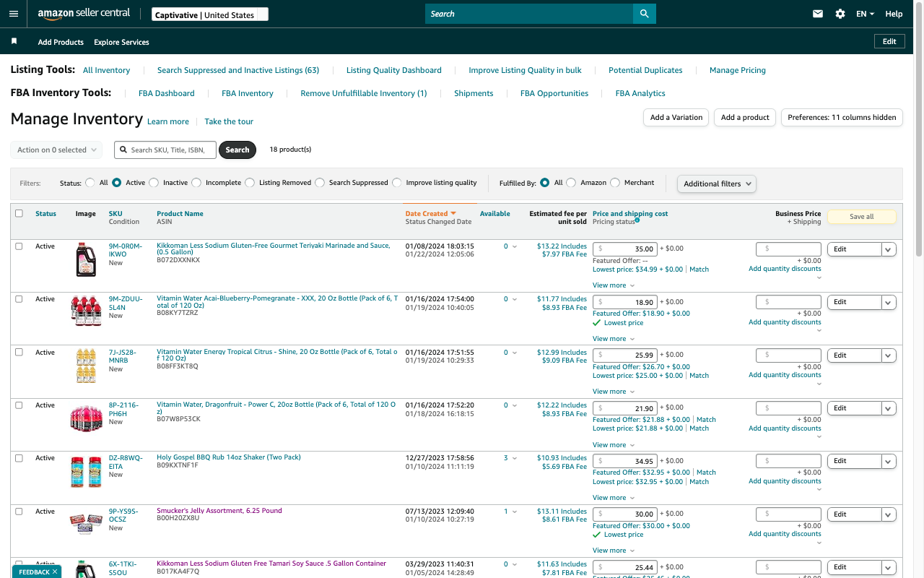Check the Holy Gospel BBQ Rub row checkbox
The height and width of the screenshot is (578, 924).
pyautogui.click(x=19, y=458)
